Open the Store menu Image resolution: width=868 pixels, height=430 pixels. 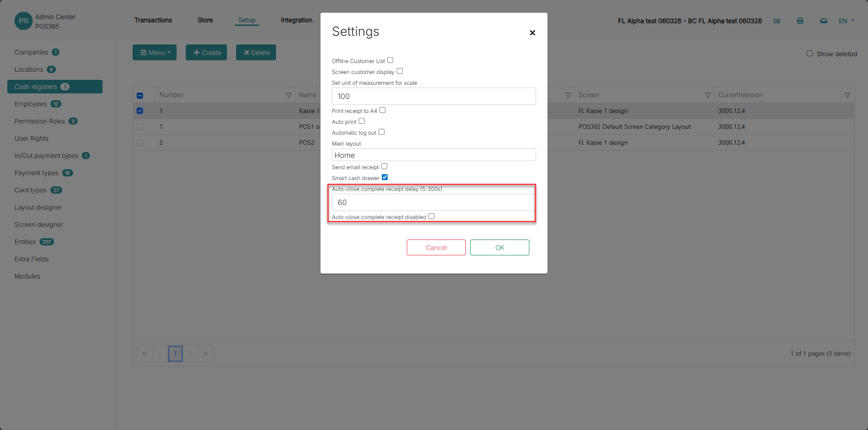point(205,20)
